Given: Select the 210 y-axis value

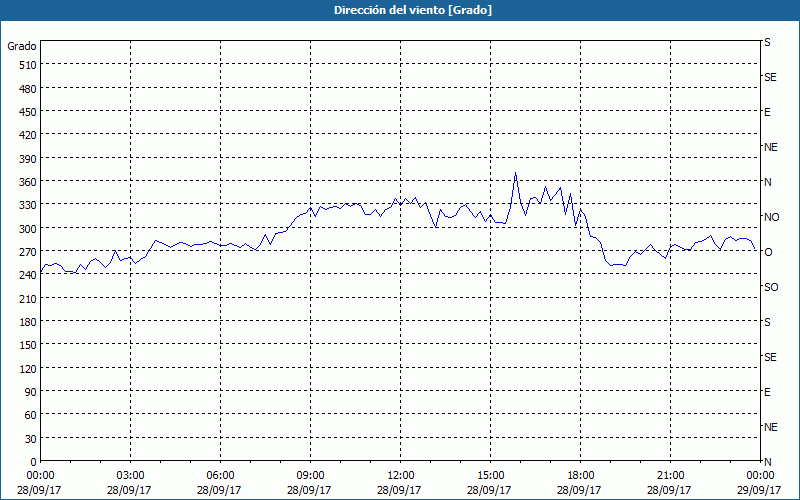Looking at the screenshot, I should click(28, 298).
